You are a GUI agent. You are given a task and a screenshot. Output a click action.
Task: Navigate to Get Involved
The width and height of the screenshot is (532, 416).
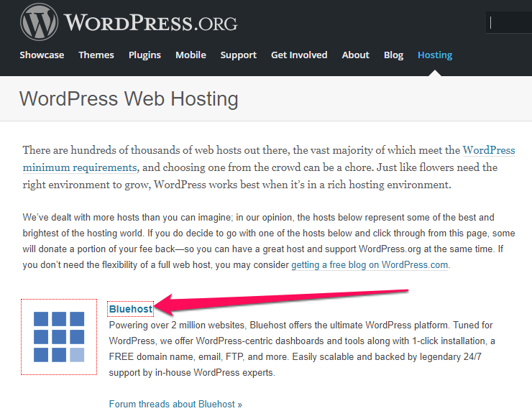(299, 55)
